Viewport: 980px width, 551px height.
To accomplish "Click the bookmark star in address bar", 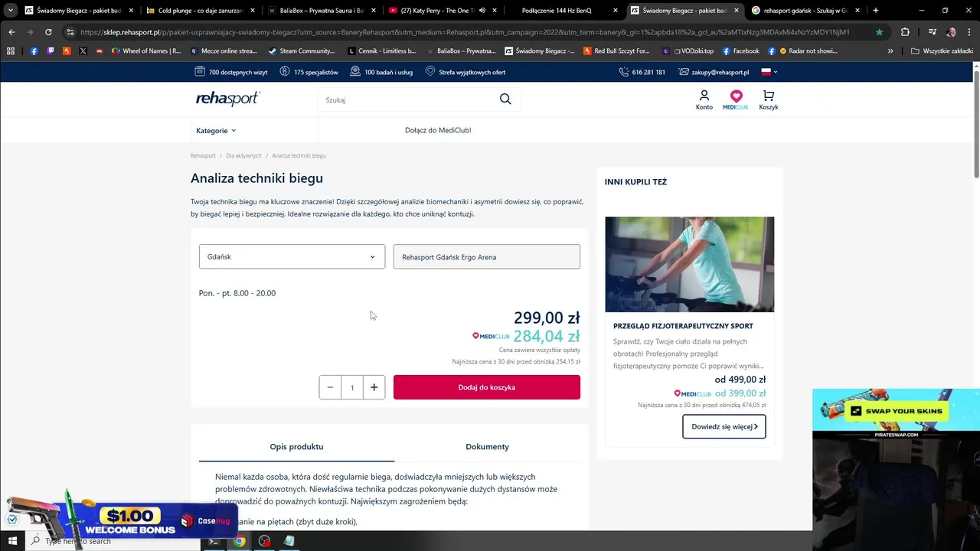I will coord(879,32).
